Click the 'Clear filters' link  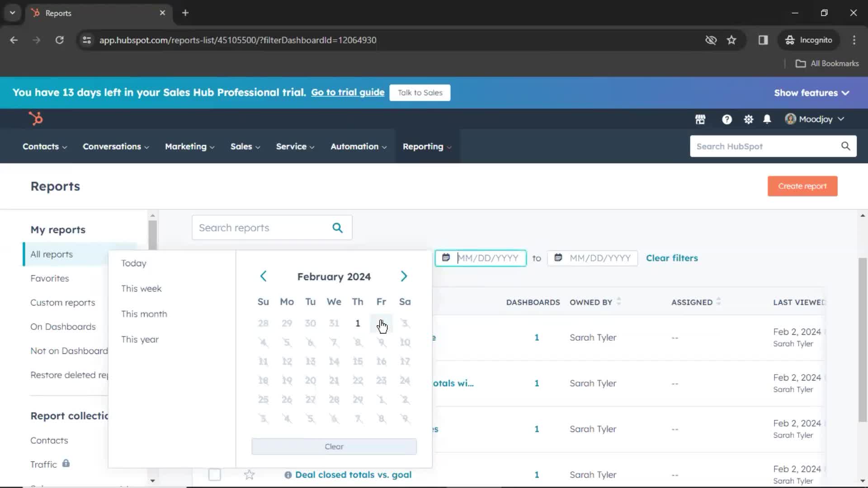coord(672,258)
